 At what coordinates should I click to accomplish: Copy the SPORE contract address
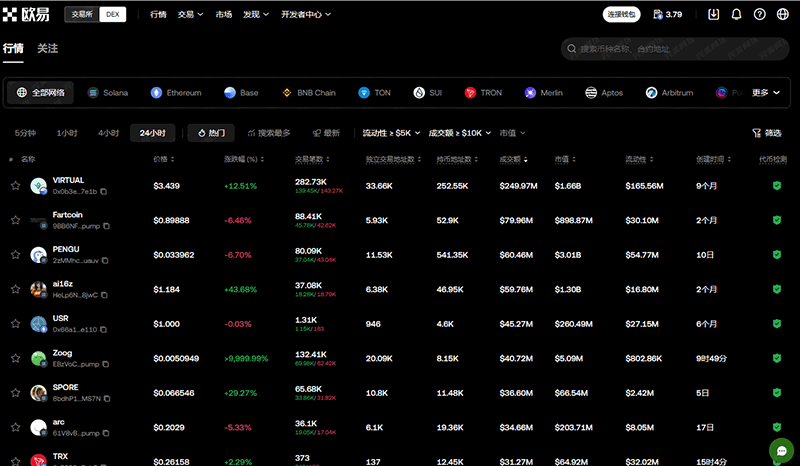107,399
